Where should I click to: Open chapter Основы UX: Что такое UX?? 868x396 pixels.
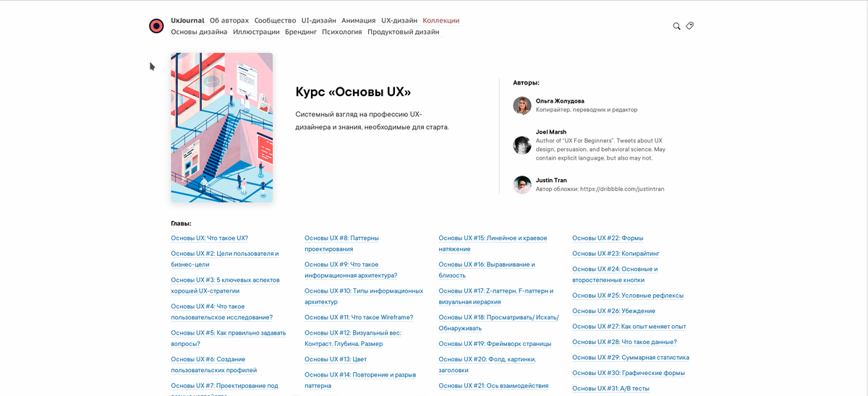click(209, 238)
